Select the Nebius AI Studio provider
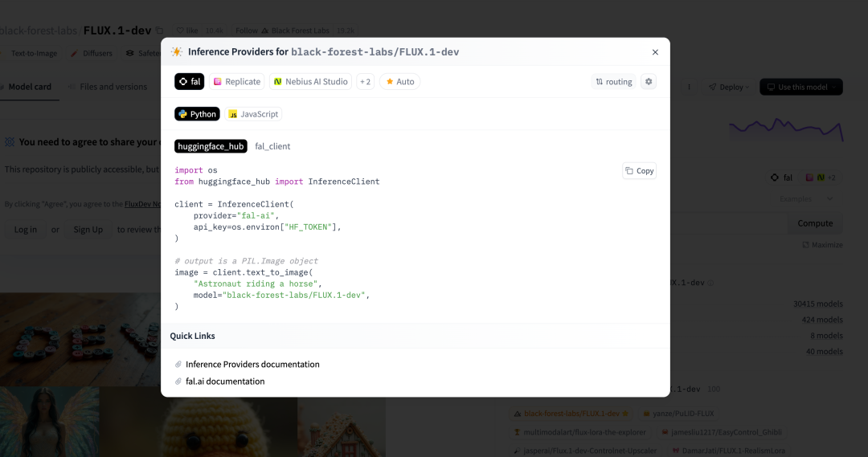Image resolution: width=868 pixels, height=457 pixels. click(x=310, y=81)
